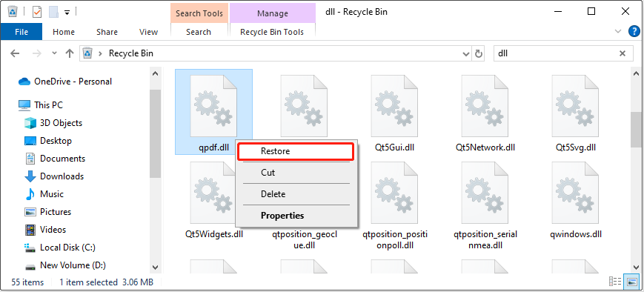Select This PC in navigation pane
Viewport: 644px width, 292px height.
pyautogui.click(x=41, y=105)
